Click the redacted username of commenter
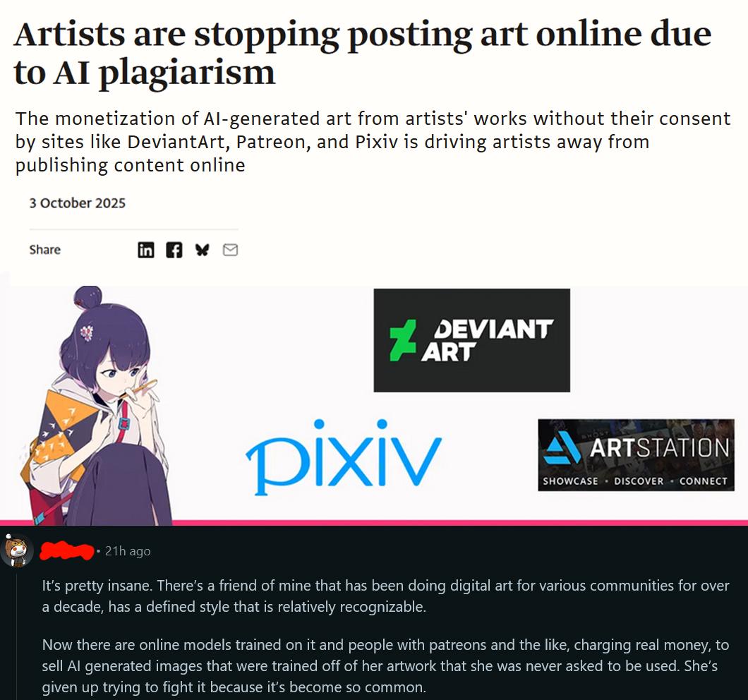The image size is (748, 700). tap(66, 550)
